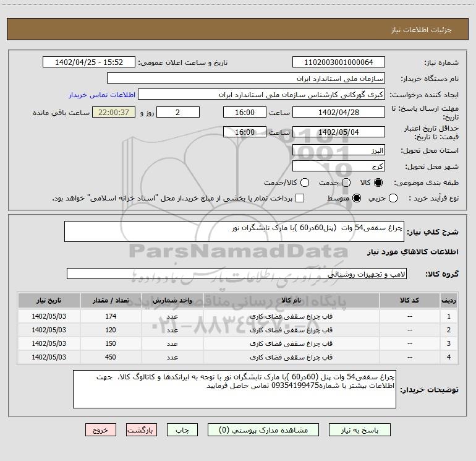Click the need date in row 4
The width and height of the screenshot is (476, 461).
[49, 358]
